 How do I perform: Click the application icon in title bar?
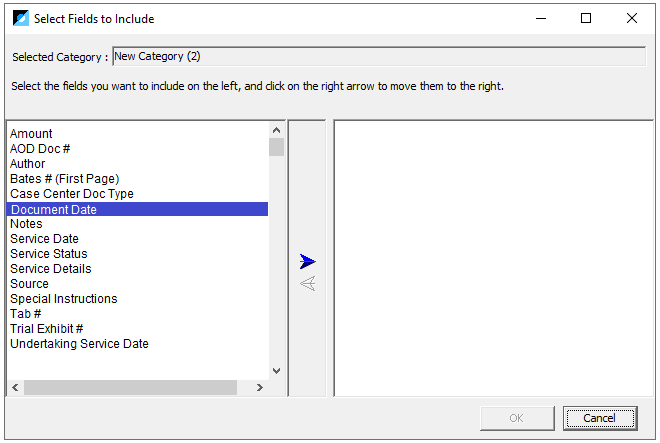(x=21, y=19)
